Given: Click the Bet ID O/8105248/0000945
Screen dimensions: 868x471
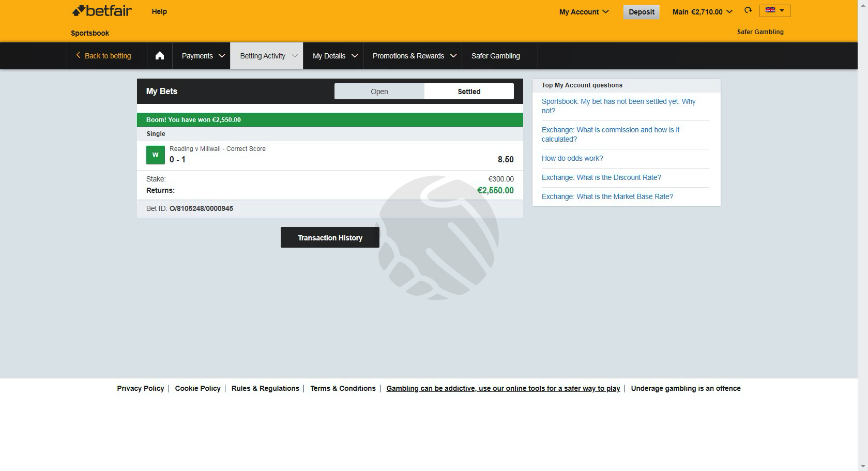Looking at the screenshot, I should (201, 208).
